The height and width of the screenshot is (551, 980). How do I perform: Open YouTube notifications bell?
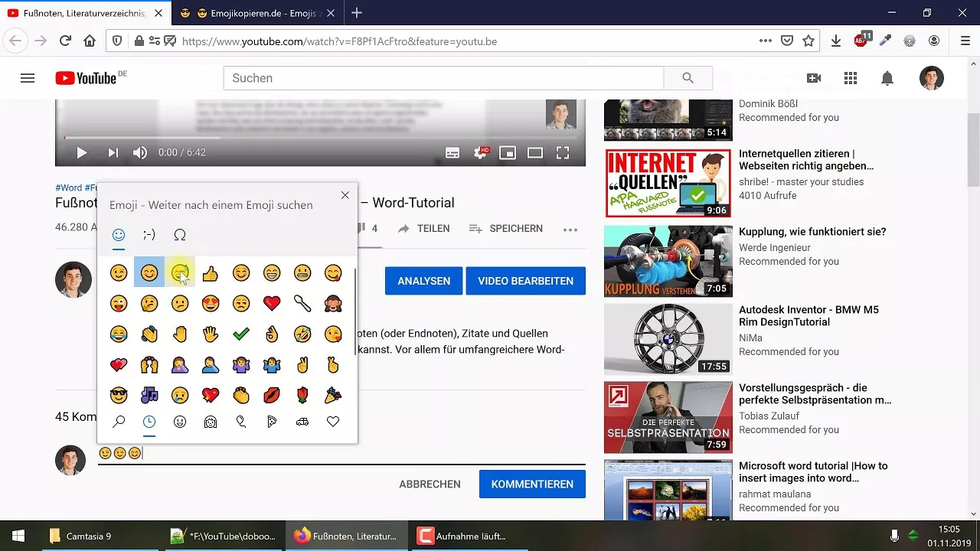[x=887, y=78]
